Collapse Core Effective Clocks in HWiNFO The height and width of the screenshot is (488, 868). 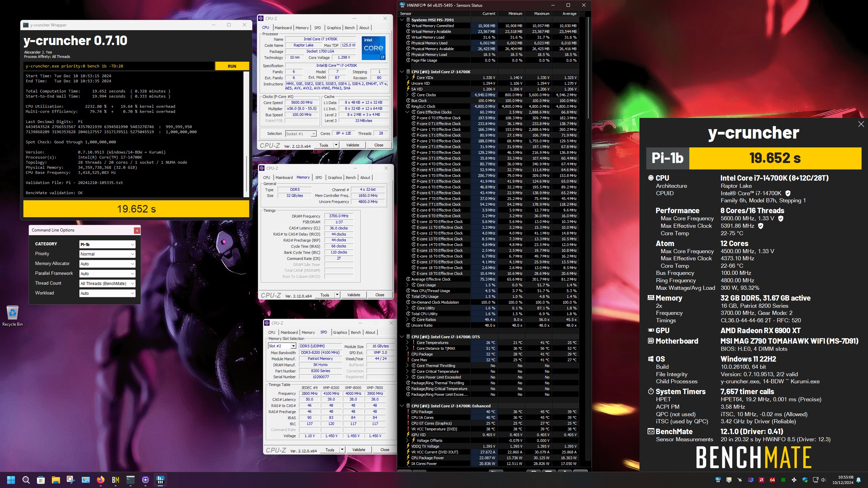[407, 112]
